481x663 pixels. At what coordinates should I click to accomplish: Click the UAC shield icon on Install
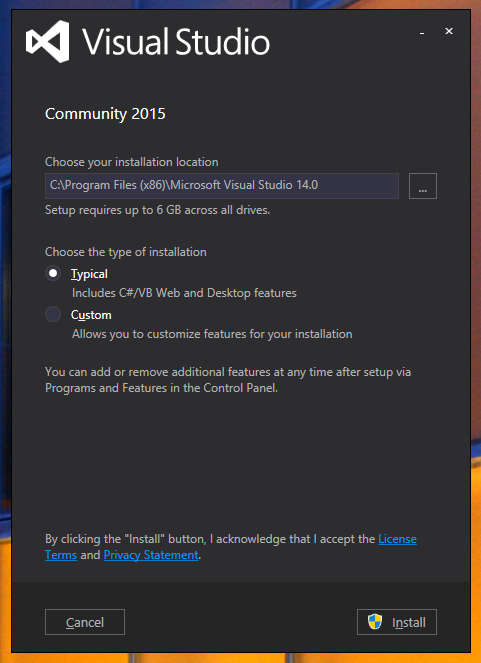[375, 622]
